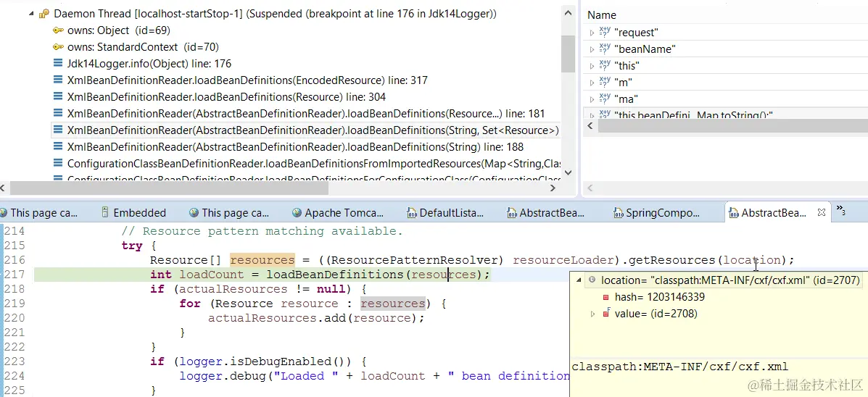Click the expression icon beside "this"
Viewport: 868px width, 397px height.
605,66
